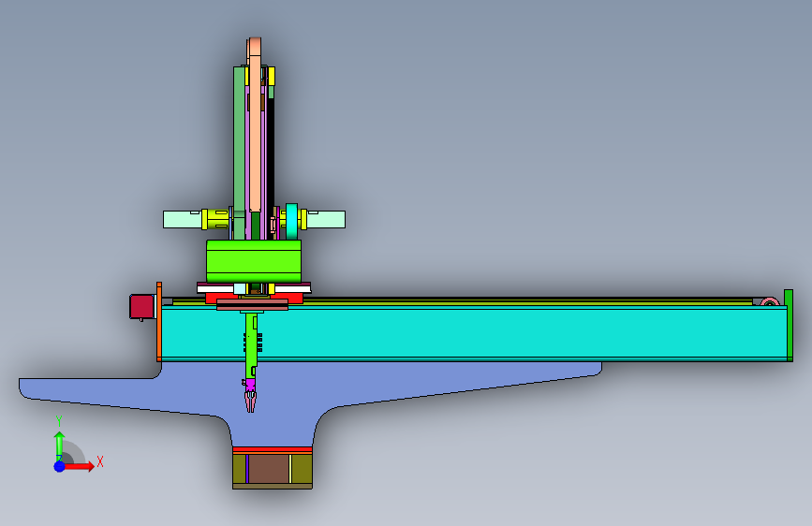The width and height of the screenshot is (812, 526).
Task: Select the brown block in the bottom foot
Action: [x=270, y=469]
